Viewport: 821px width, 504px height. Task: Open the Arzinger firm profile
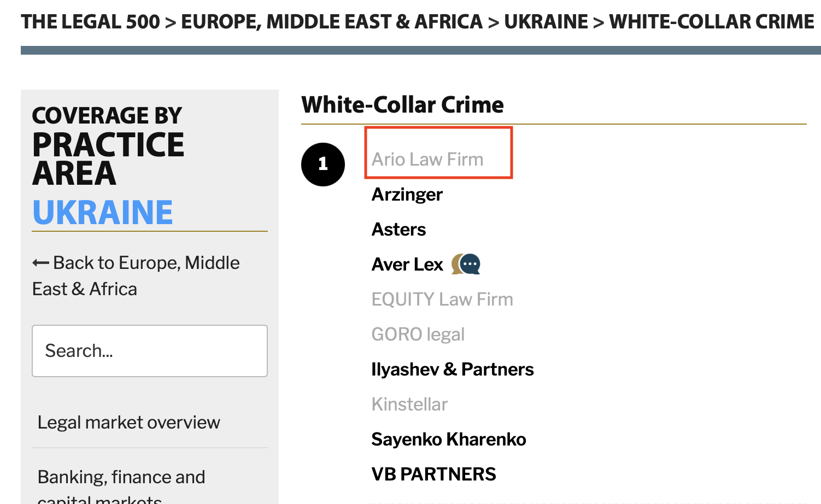coord(407,195)
